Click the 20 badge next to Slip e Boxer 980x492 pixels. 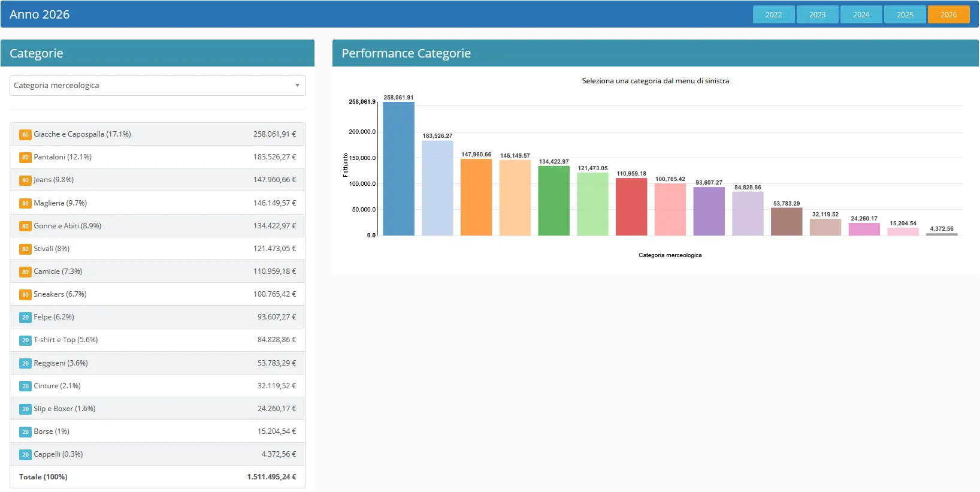(x=25, y=409)
